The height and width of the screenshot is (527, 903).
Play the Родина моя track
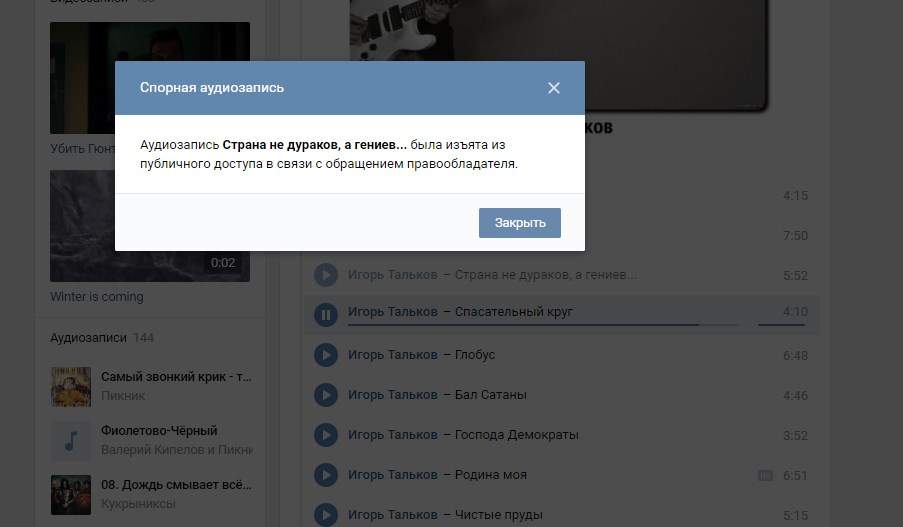[326, 475]
